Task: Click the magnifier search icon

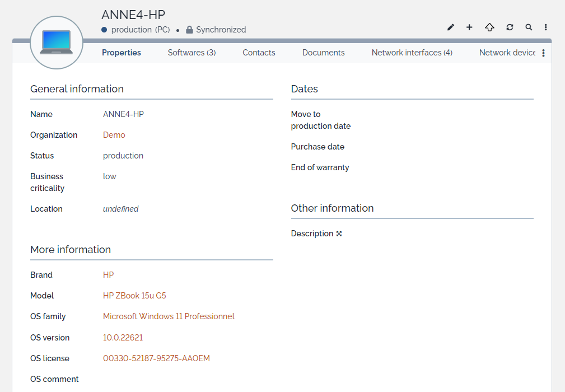Action: point(529,27)
